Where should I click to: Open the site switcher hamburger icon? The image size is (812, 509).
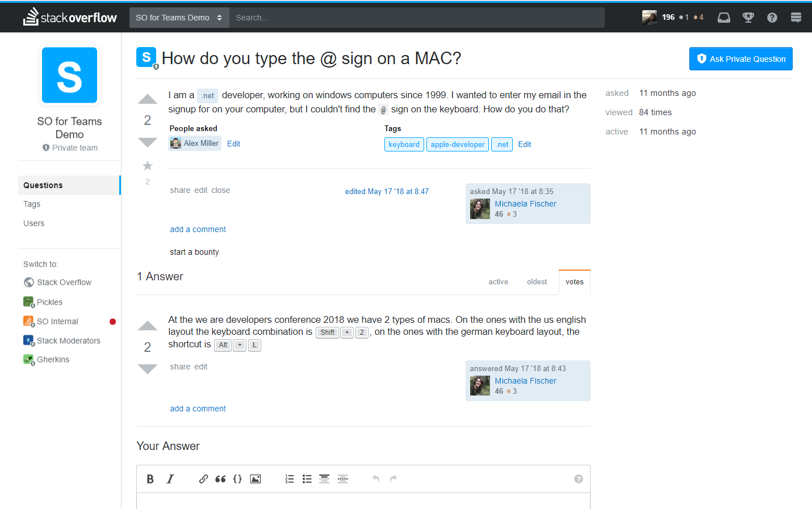pos(796,18)
